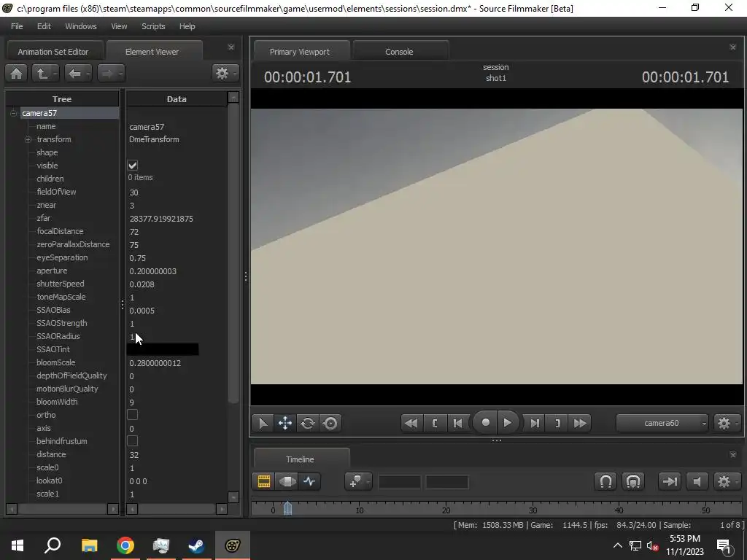Switch to Graph Editor mode
The image size is (747, 560).
click(309, 481)
